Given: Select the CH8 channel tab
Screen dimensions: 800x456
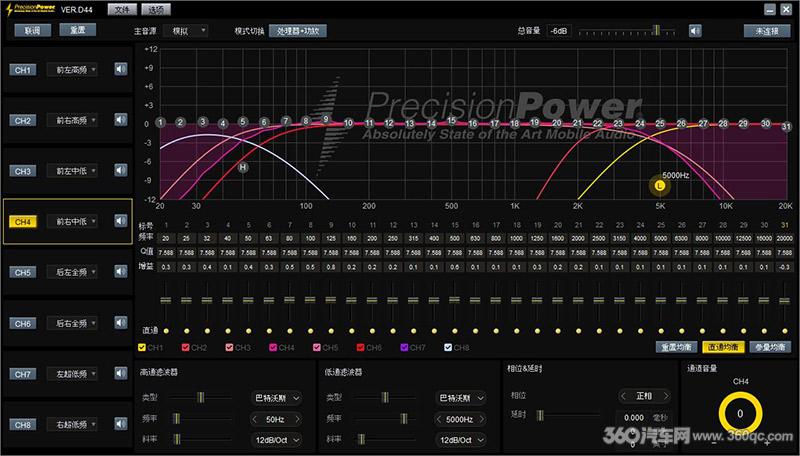Looking at the screenshot, I should pyautogui.click(x=22, y=425).
